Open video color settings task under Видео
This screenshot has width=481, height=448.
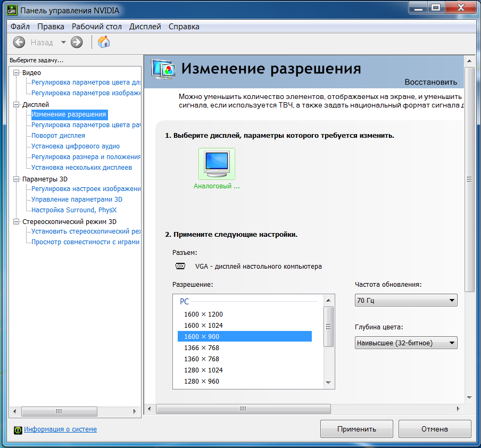(86, 82)
